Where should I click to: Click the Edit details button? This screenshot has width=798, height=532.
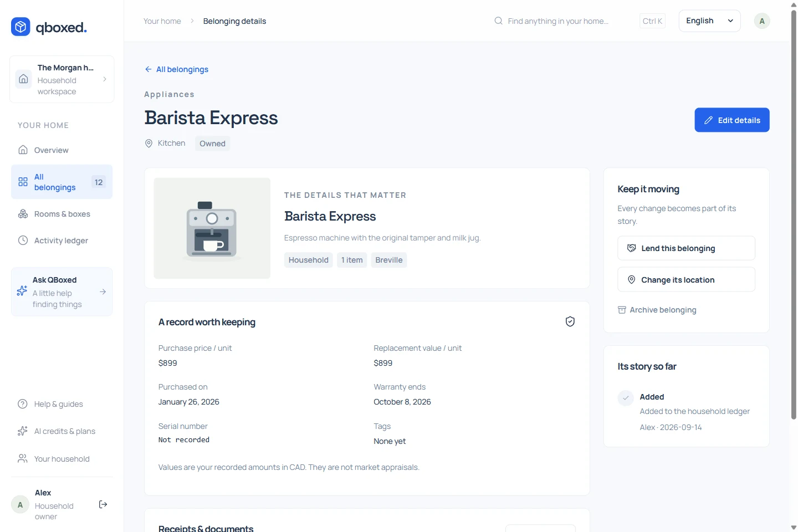point(731,120)
